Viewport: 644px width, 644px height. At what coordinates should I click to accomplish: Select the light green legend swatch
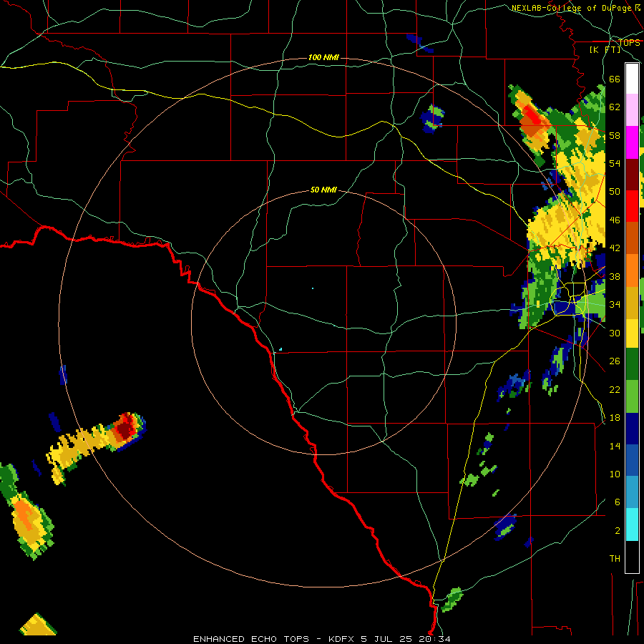pyautogui.click(x=632, y=396)
